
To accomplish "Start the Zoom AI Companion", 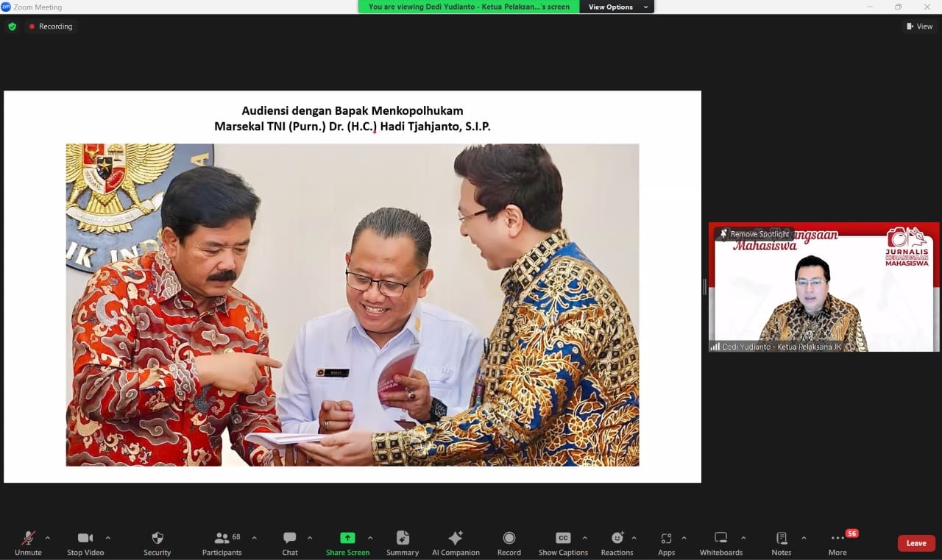I will [456, 542].
